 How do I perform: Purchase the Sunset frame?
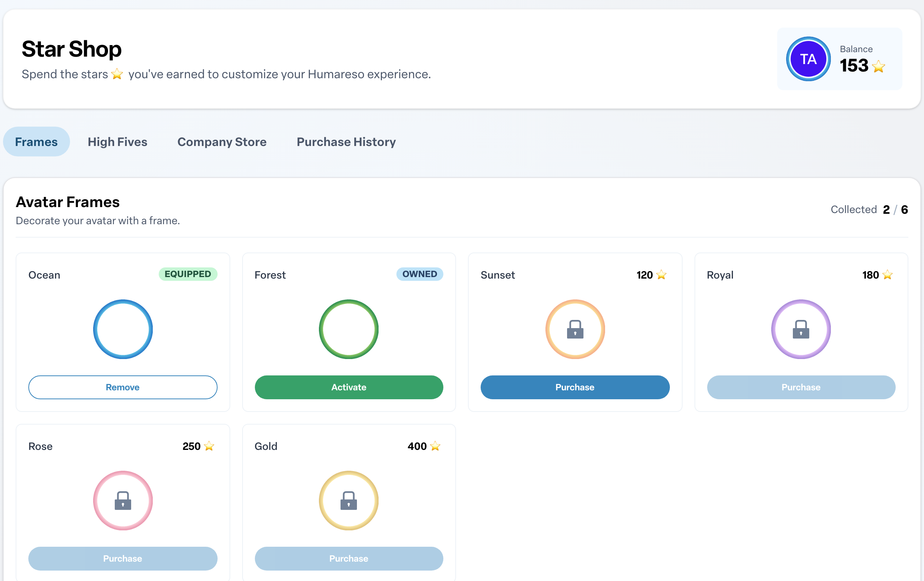tap(575, 387)
